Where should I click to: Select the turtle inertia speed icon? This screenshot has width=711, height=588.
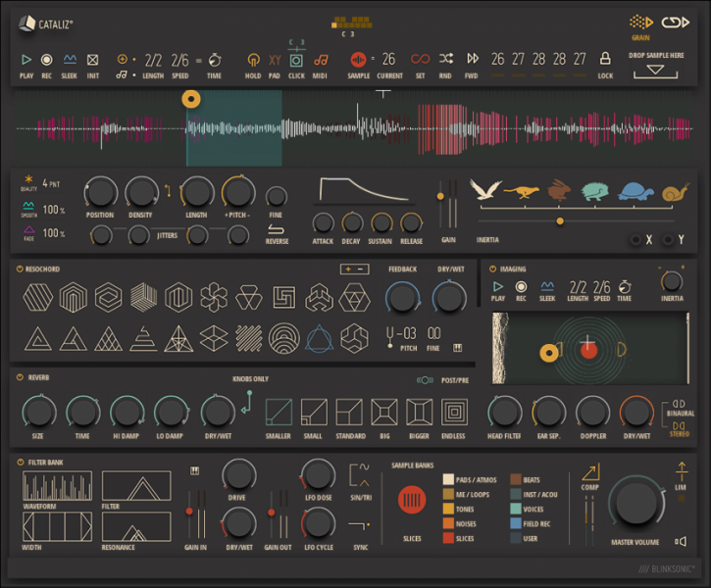[x=635, y=191]
